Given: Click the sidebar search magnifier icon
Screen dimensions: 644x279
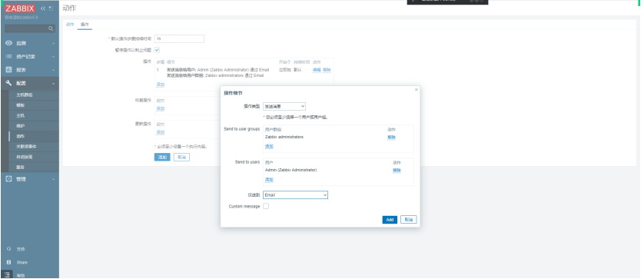Looking at the screenshot, I should (51, 28).
